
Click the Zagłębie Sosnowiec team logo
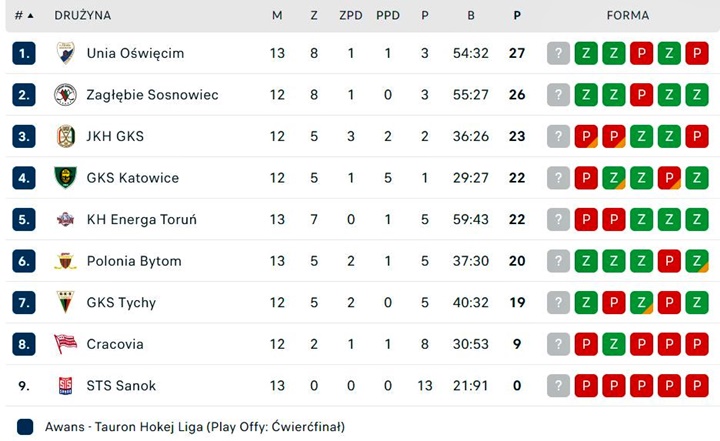tap(65, 95)
